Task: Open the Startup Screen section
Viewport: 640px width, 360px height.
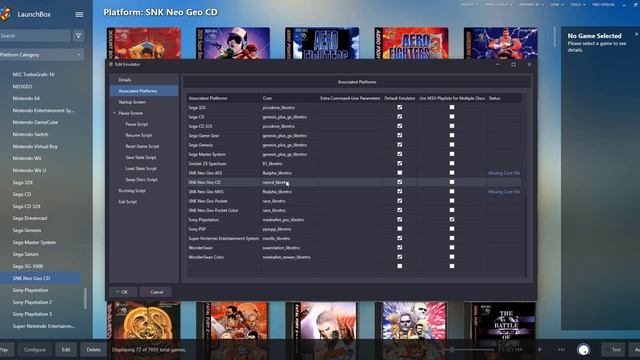Action: click(x=132, y=102)
